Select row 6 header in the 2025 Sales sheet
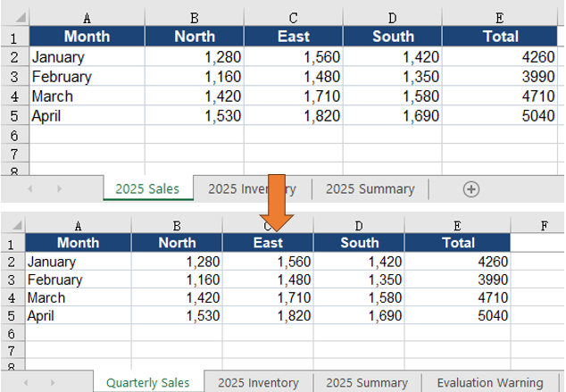 pos(14,135)
